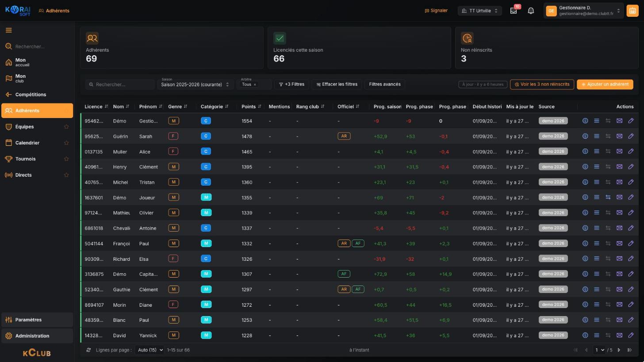Go to next page arrow
The image size is (644, 362).
619,350
